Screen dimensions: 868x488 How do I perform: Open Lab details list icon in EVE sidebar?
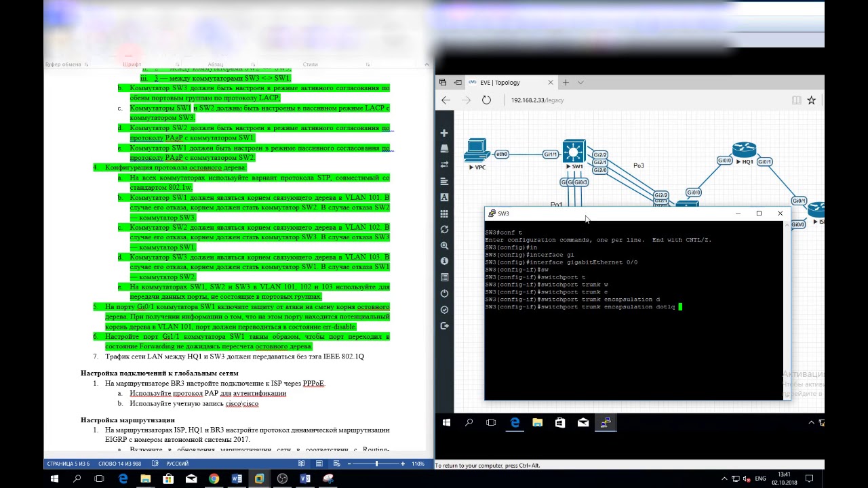444,277
